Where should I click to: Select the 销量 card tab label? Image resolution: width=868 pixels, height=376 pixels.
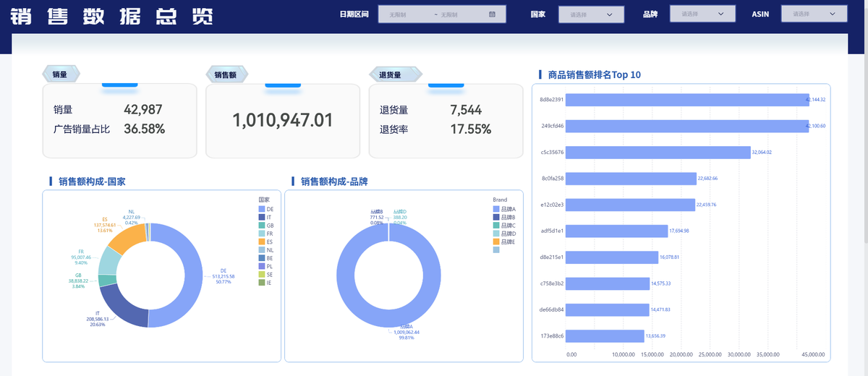click(61, 74)
